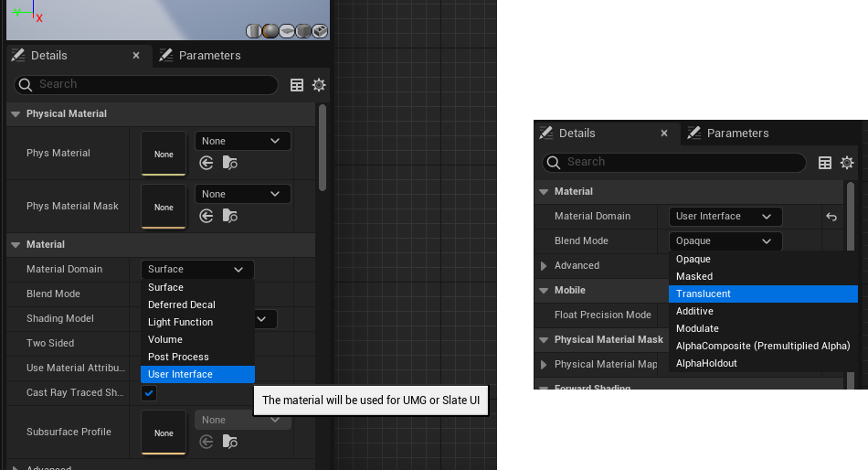Set preview mesh to sphere shape

tap(270, 32)
